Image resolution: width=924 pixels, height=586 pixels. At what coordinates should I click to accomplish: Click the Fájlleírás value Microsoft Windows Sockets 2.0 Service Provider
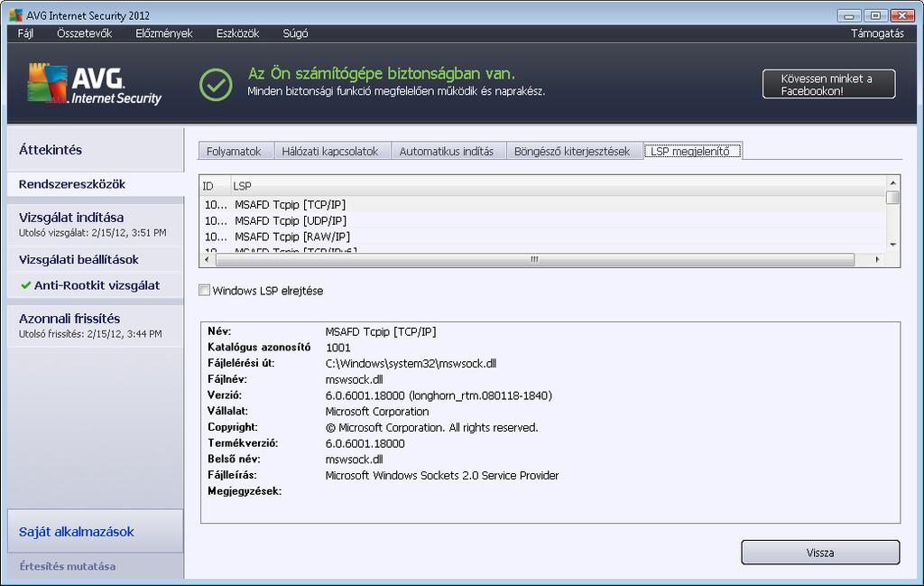(442, 475)
